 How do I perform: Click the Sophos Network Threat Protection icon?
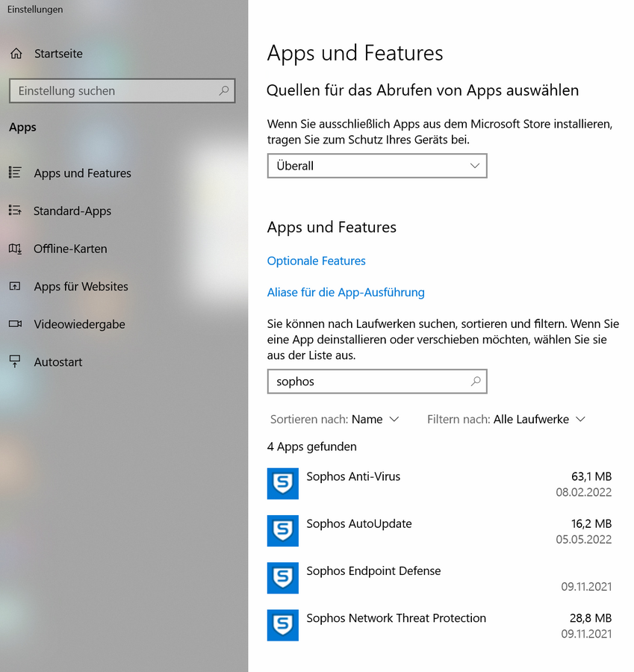pos(282,625)
